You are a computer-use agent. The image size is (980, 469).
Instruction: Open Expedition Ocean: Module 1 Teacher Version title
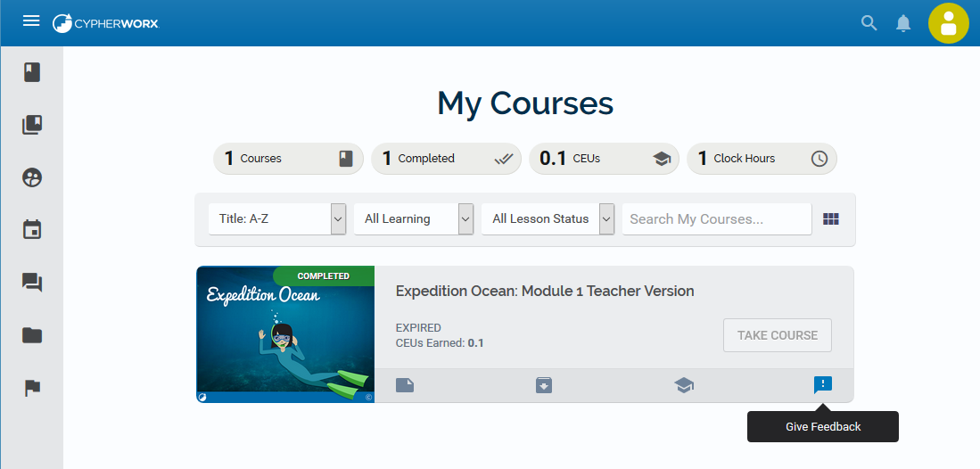[x=545, y=291]
